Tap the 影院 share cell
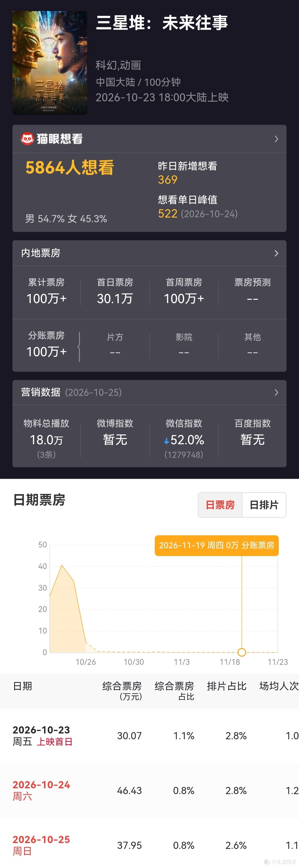This screenshot has width=299, height=868. [x=184, y=345]
